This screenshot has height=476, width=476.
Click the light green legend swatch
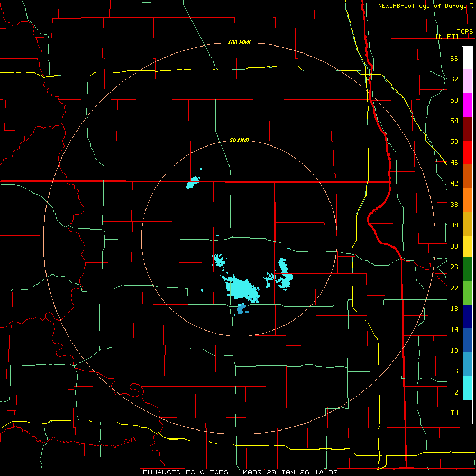[x=467, y=293]
